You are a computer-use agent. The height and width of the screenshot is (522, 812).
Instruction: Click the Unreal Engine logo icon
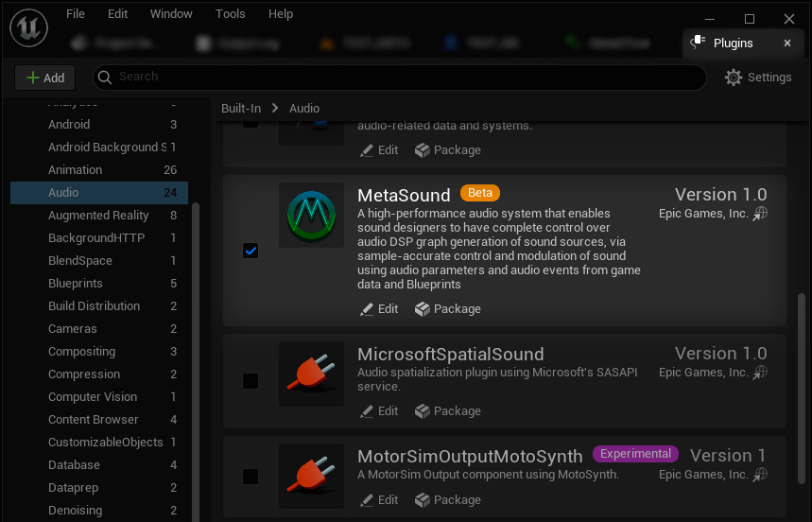pyautogui.click(x=29, y=28)
